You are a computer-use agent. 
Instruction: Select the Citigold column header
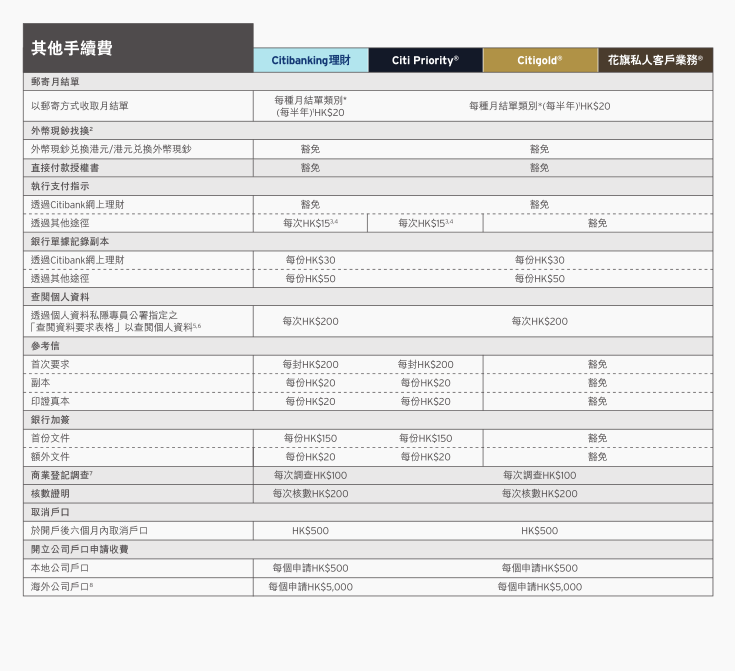[x=540, y=61]
